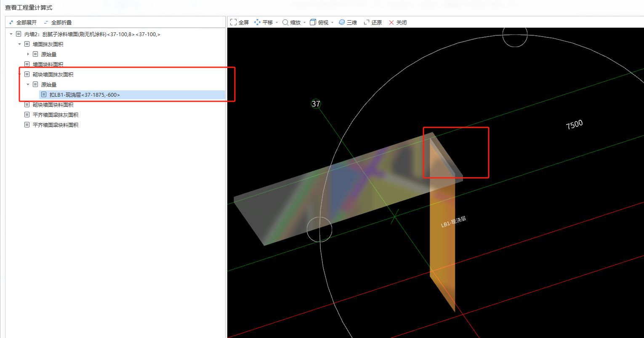Collapse the 墙面抹灰面积 node arrow
The height and width of the screenshot is (338, 644).
tap(20, 44)
